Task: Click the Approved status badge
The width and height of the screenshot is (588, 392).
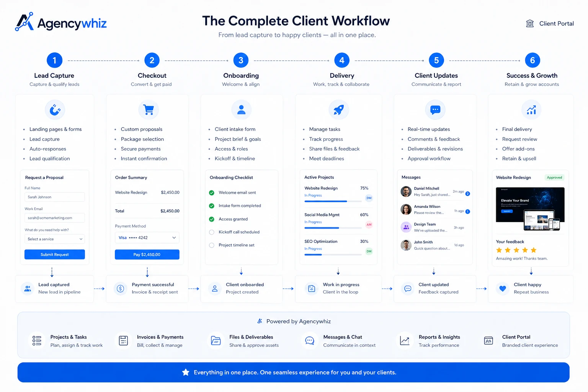Action: click(x=554, y=178)
